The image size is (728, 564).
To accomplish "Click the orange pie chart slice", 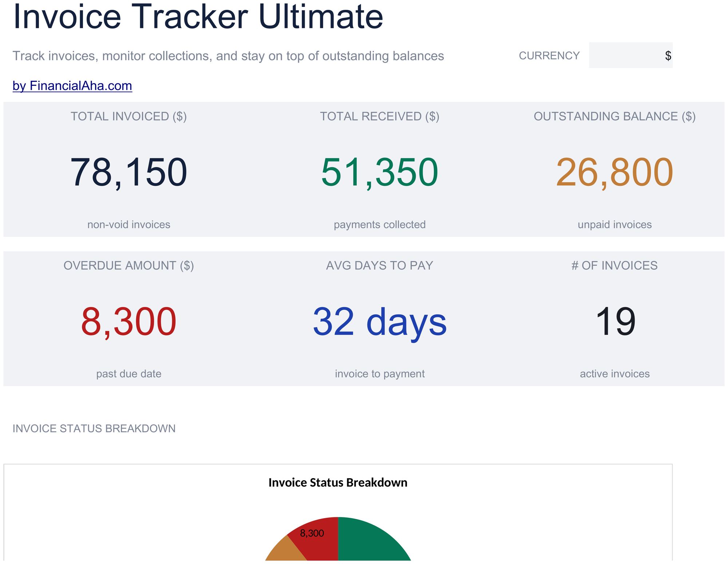I will click(x=286, y=551).
